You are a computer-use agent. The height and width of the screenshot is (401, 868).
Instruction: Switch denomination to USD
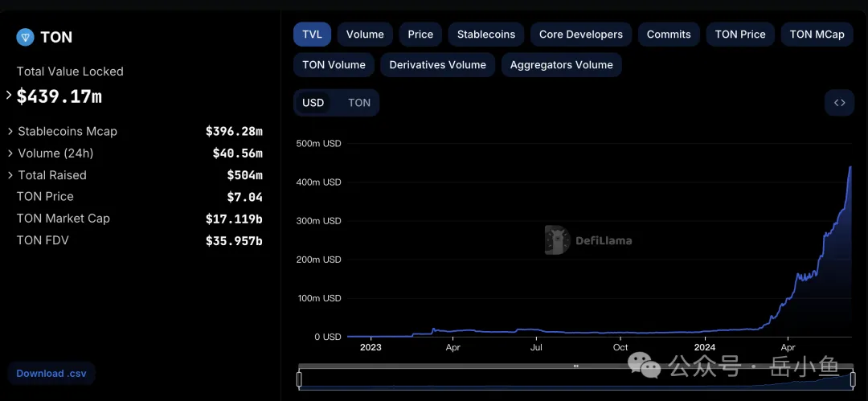coord(313,103)
